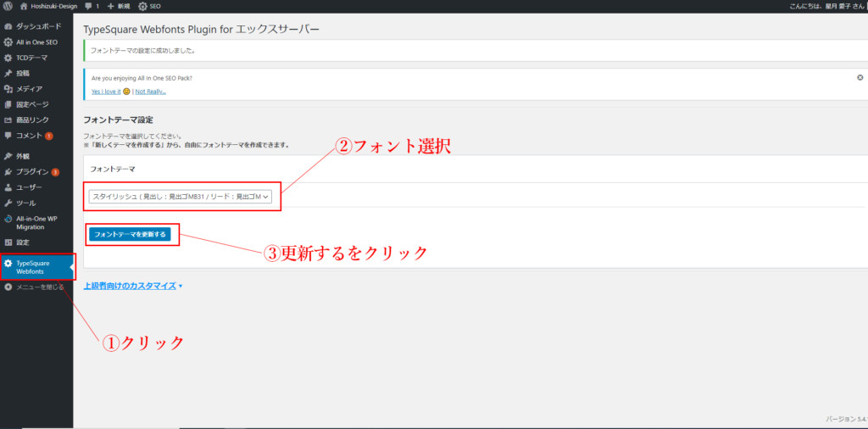Screen dimensions: 868x429
Task: Click the メディア media icon
Action: coord(8,88)
